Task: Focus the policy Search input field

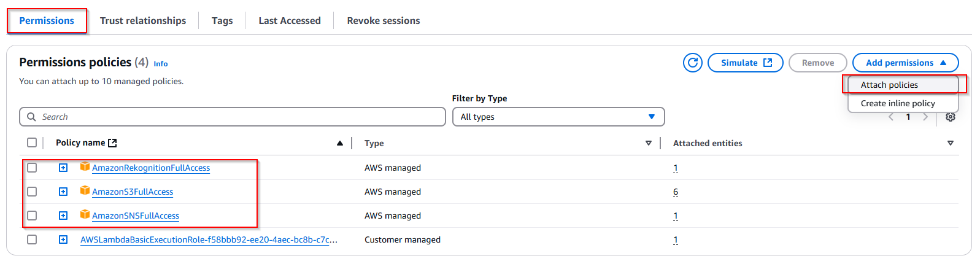Action: pyautogui.click(x=233, y=117)
